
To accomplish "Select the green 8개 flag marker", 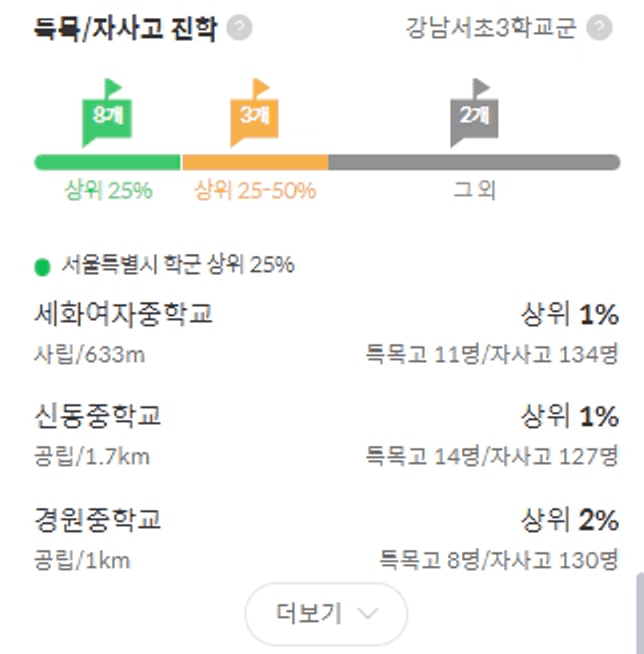I will pos(107,113).
